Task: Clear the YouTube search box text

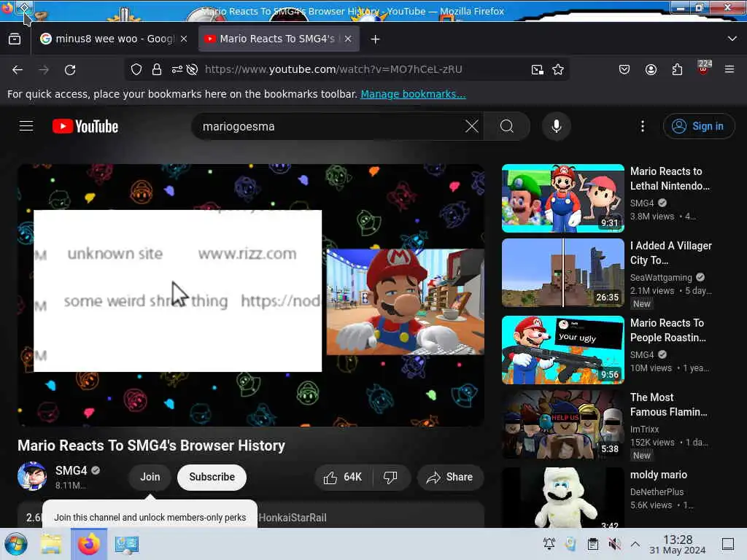Action: click(x=472, y=126)
